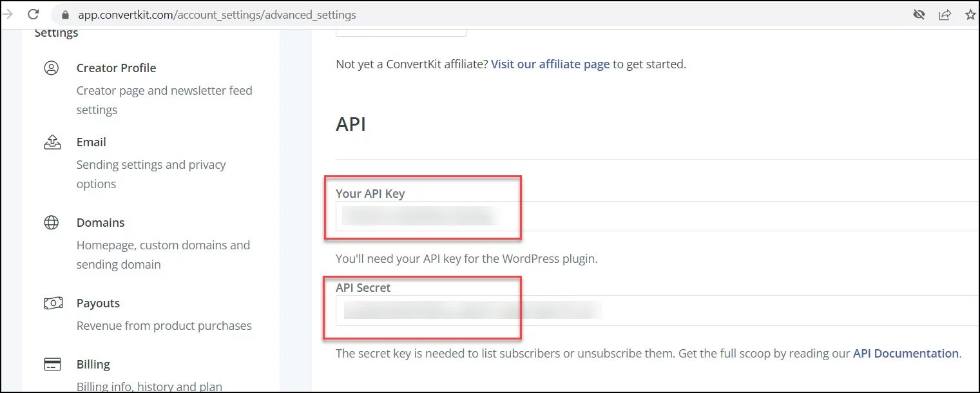Toggle the eye-slash icon near the address bar

coord(919,14)
